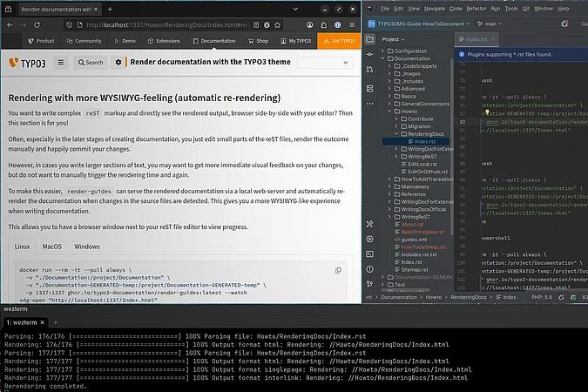The width and height of the screenshot is (588, 392).
Task: Open the Problems tool window icon
Action: 371,271
